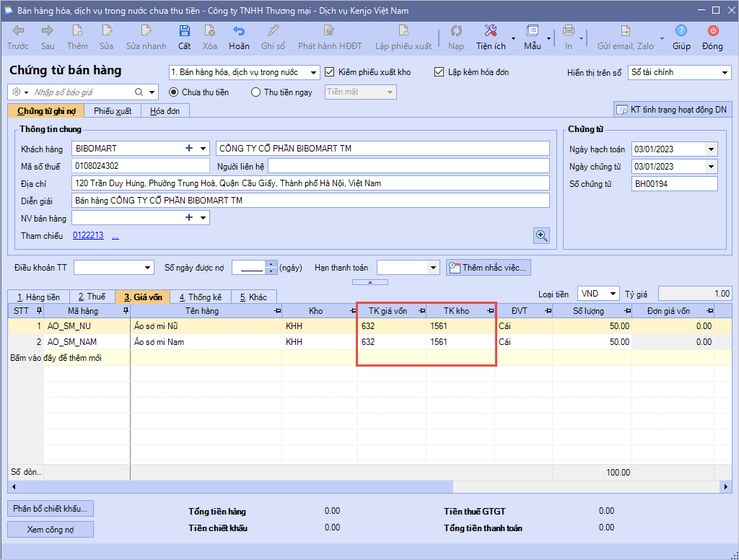
Task: Click the In printer icon
Action: pyautogui.click(x=569, y=31)
